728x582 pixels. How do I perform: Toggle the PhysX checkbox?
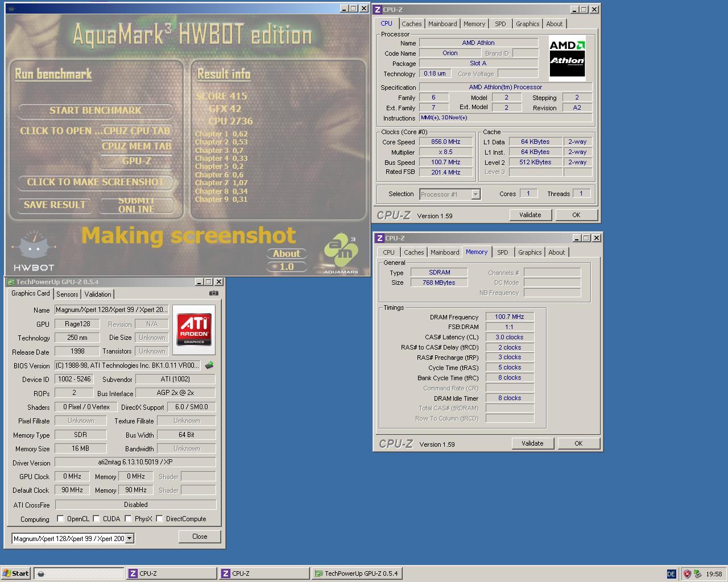coord(129,519)
